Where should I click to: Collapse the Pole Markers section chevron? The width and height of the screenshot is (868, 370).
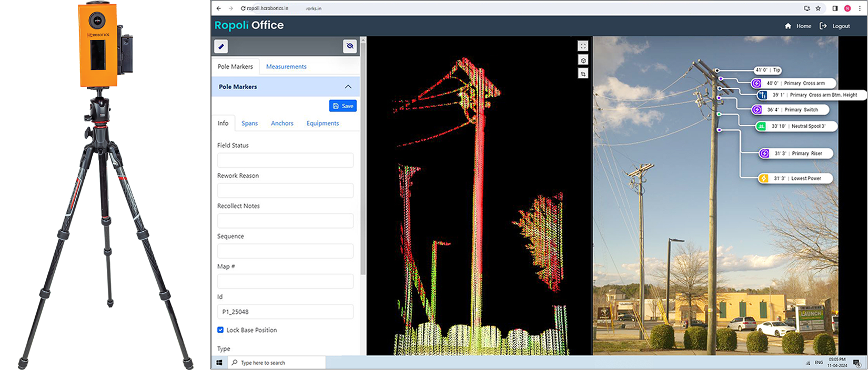[348, 87]
